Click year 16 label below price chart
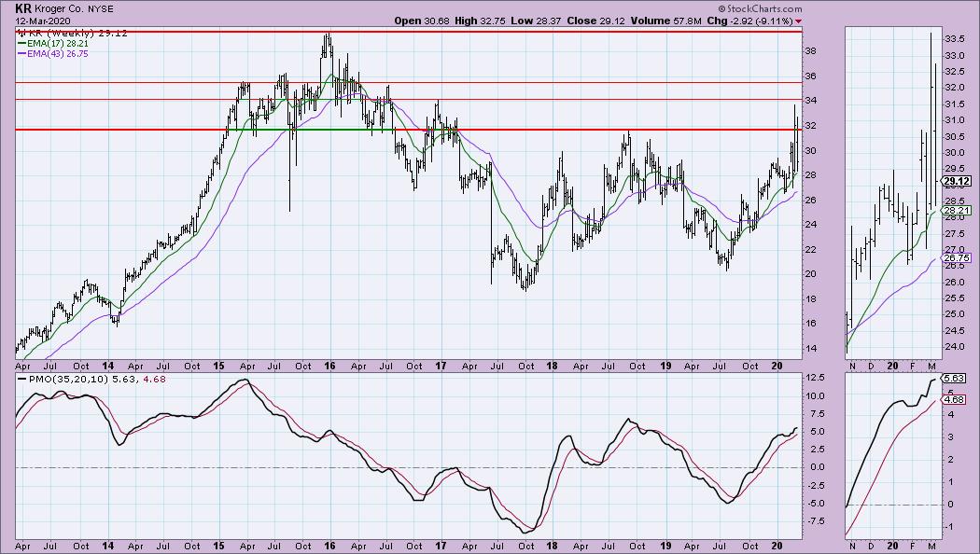The image size is (980, 554). tap(329, 366)
